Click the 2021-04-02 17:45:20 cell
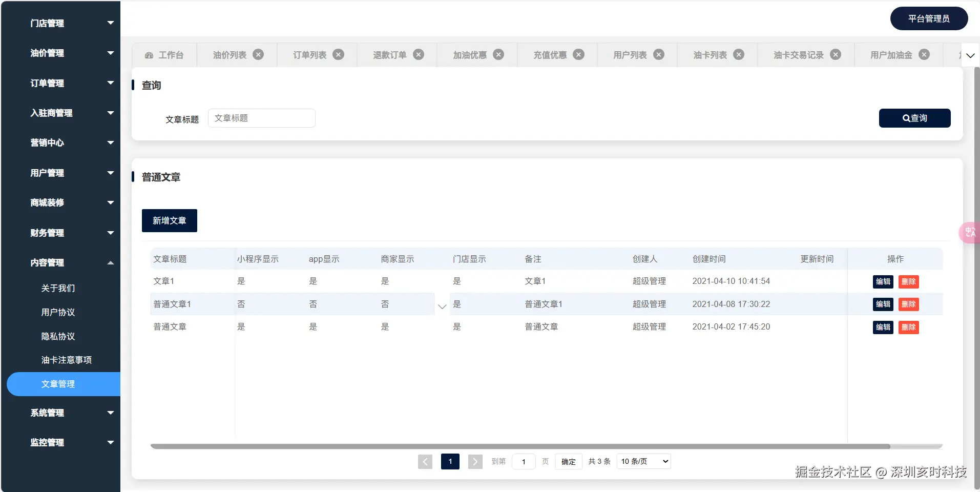980x492 pixels. pyautogui.click(x=731, y=326)
